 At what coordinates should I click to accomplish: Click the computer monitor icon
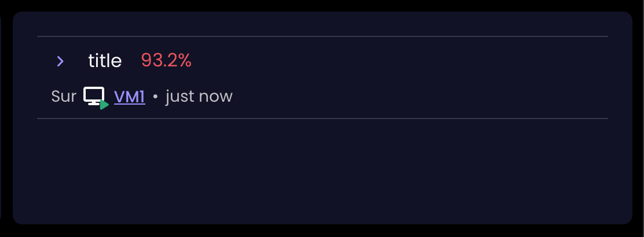tap(94, 95)
